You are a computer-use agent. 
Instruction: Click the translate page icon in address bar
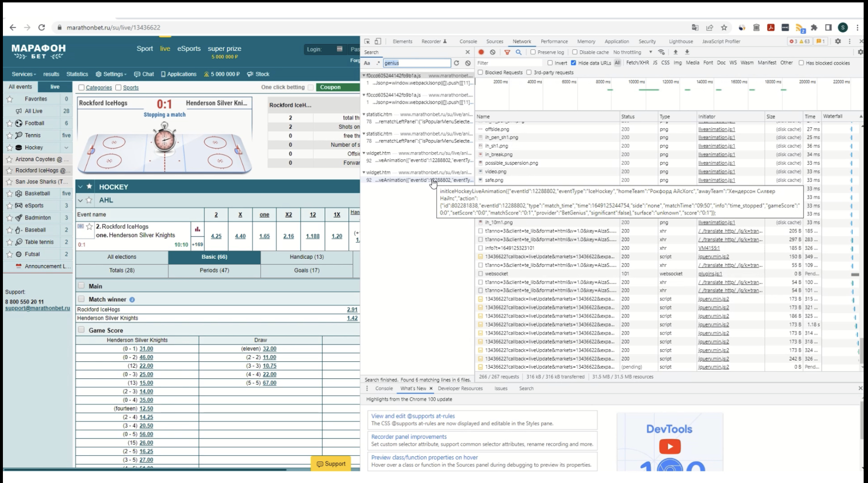tap(695, 28)
